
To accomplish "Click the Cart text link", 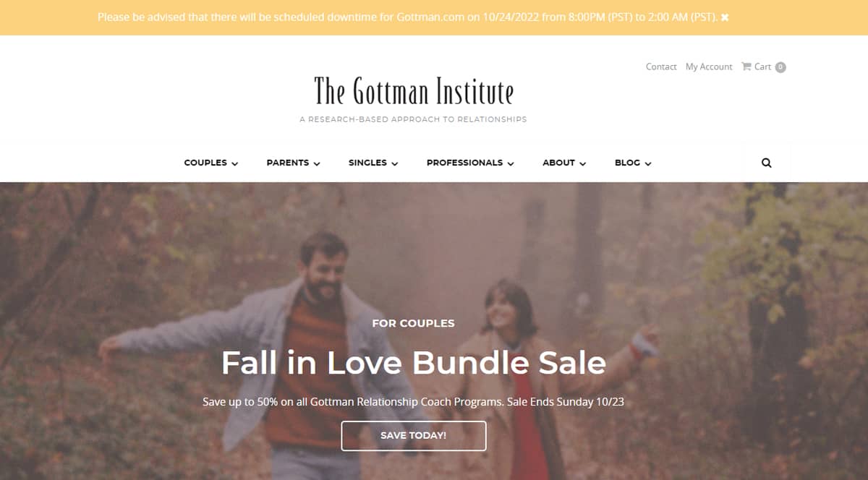I will [762, 67].
